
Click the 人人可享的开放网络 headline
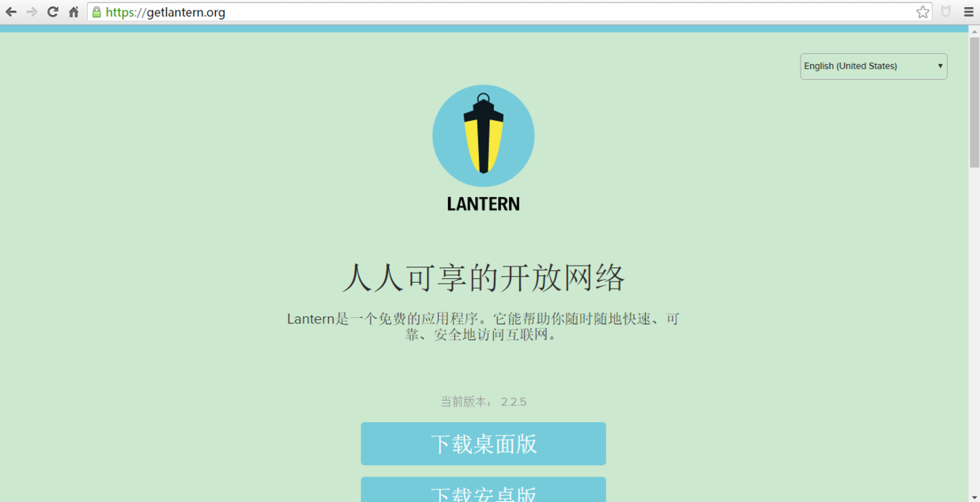click(x=484, y=278)
